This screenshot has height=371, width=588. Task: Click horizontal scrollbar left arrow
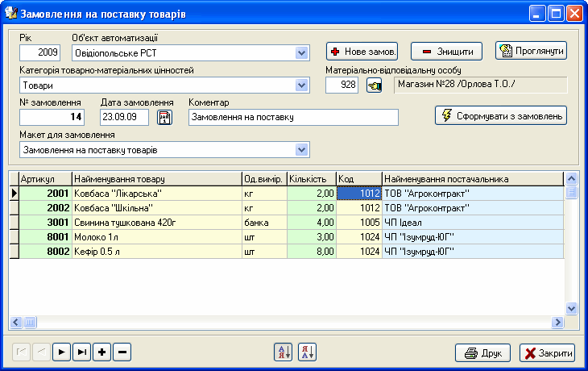pos(16,322)
